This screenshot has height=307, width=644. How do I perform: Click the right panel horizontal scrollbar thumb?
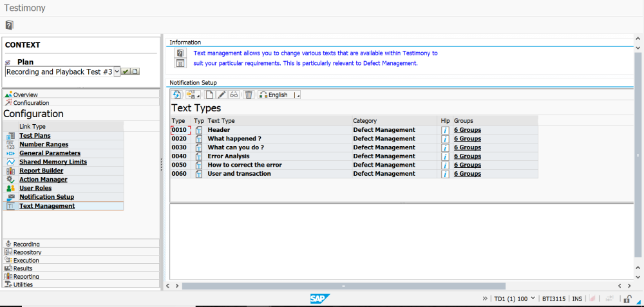[343, 286]
